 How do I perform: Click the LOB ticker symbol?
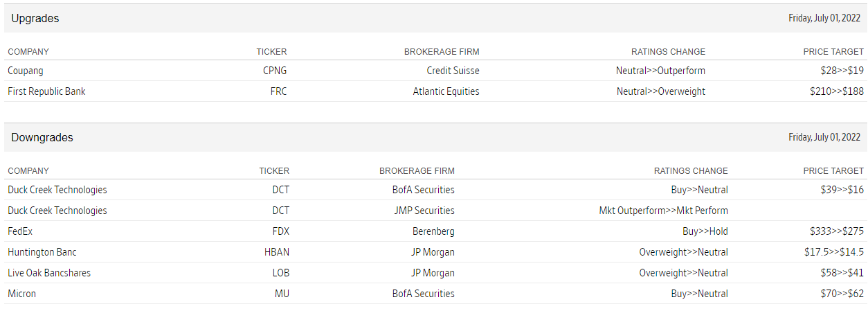coord(280,273)
